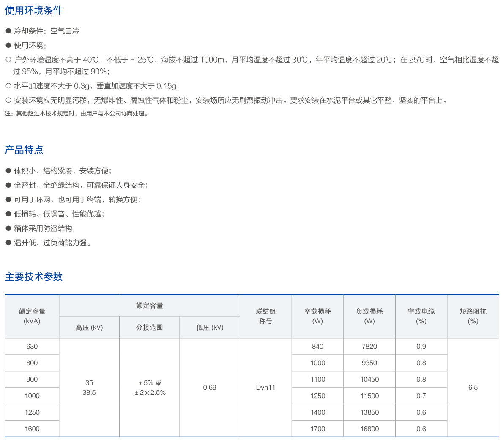503x448 pixels.
Task: Click the 分接范围 column header
Action: (149, 328)
